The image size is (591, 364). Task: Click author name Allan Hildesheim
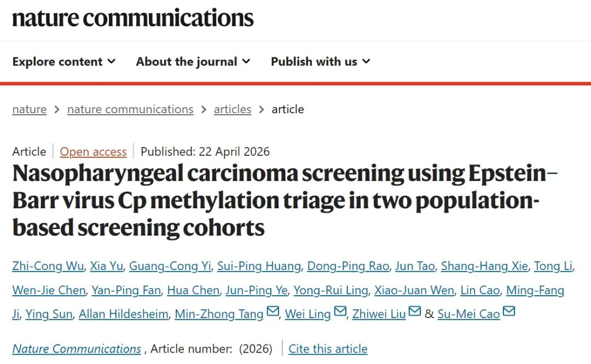[124, 314]
